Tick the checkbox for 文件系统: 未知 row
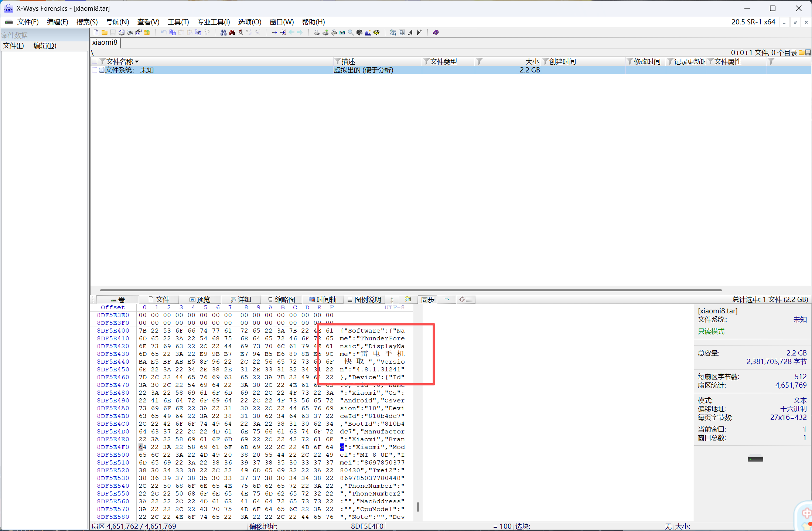This screenshot has height=531, width=812. point(95,70)
